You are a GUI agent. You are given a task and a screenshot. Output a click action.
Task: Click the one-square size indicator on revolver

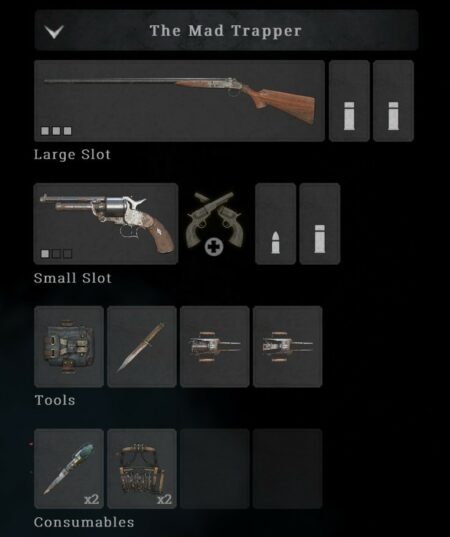[x=45, y=254]
